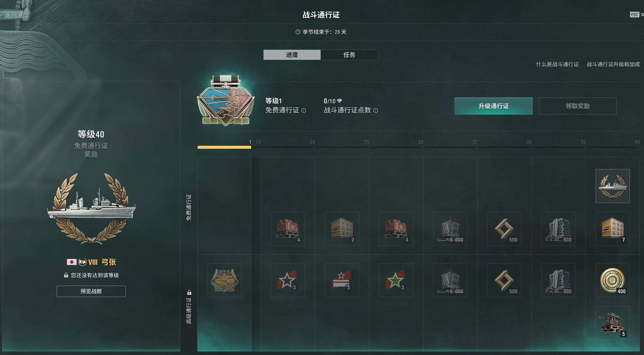Select the green star camouflage reward
Viewport: 644px width, 355px height.
(396, 280)
